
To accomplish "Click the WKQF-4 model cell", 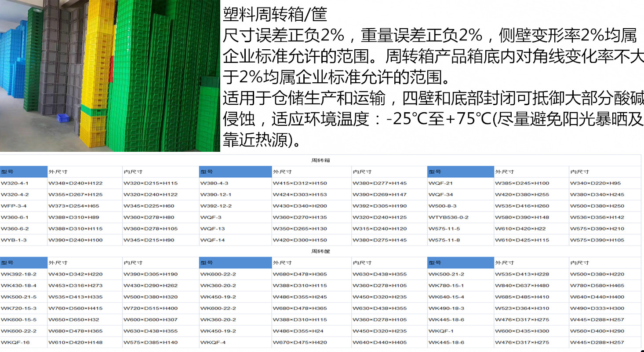I will pos(213,342).
